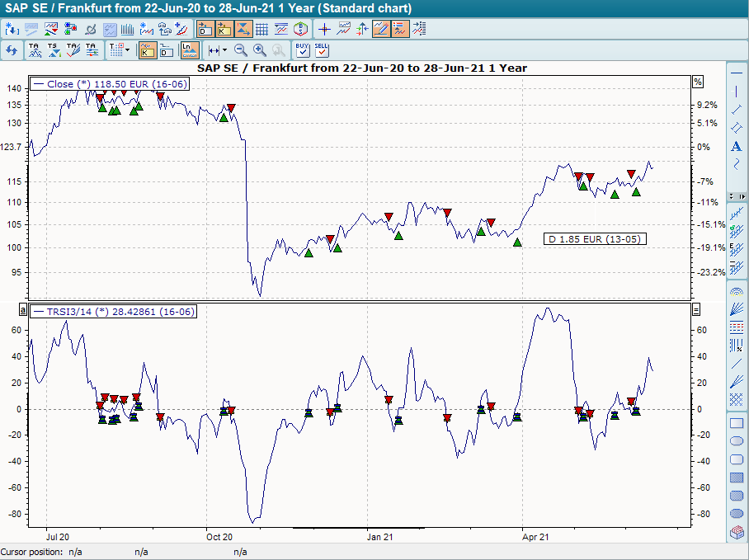Image resolution: width=749 pixels, height=560 pixels.
Task: Zoom out using the magnifier minus icon
Action: pos(242,50)
